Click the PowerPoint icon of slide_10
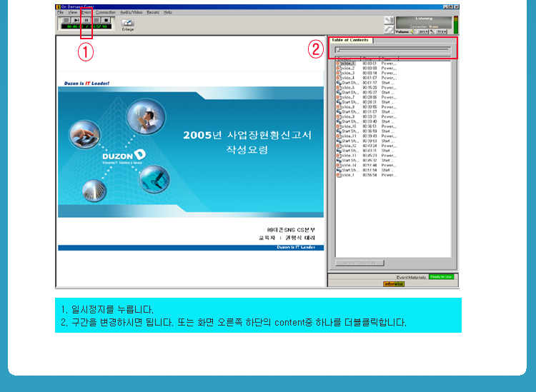The width and height of the screenshot is (536, 392). click(x=339, y=126)
